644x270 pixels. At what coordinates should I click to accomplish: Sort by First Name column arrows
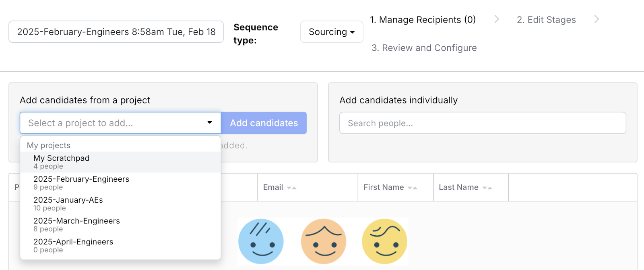point(412,188)
